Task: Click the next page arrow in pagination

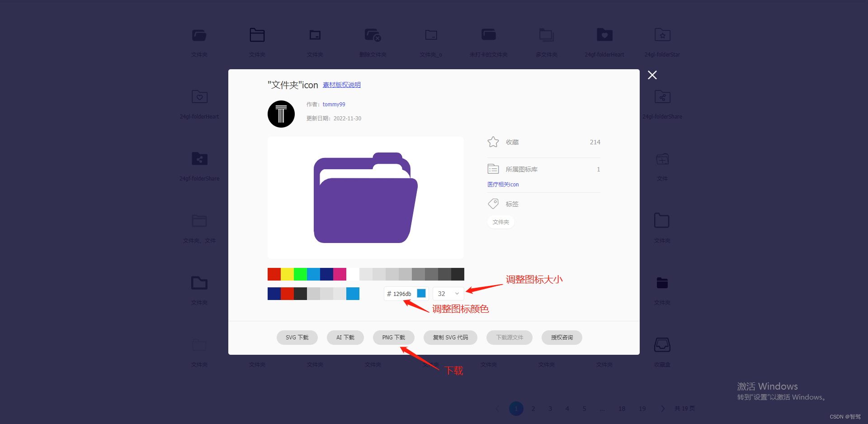Action: [663, 409]
